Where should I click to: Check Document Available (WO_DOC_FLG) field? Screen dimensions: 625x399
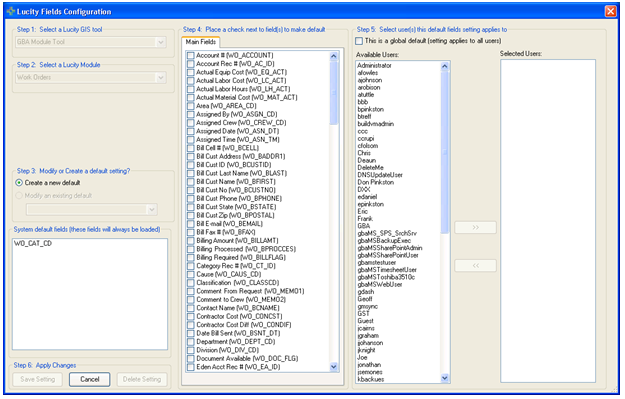[x=191, y=358]
